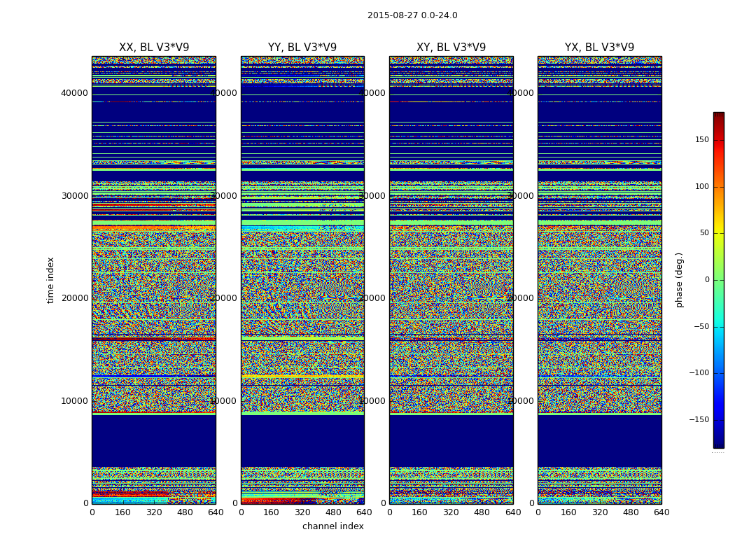Click the 320 x-tick under XX panel
Screen dimensions: 735x560
[154, 512]
